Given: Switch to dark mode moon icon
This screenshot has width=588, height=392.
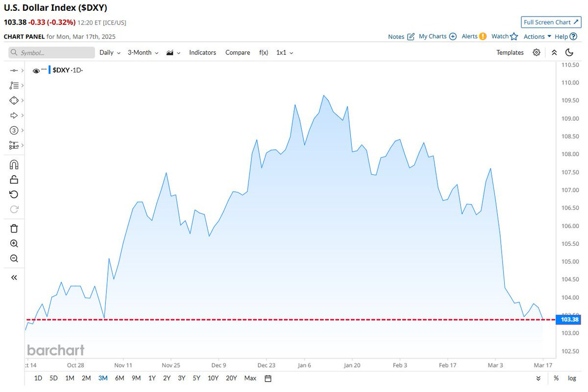Looking at the screenshot, I should pos(569,52).
